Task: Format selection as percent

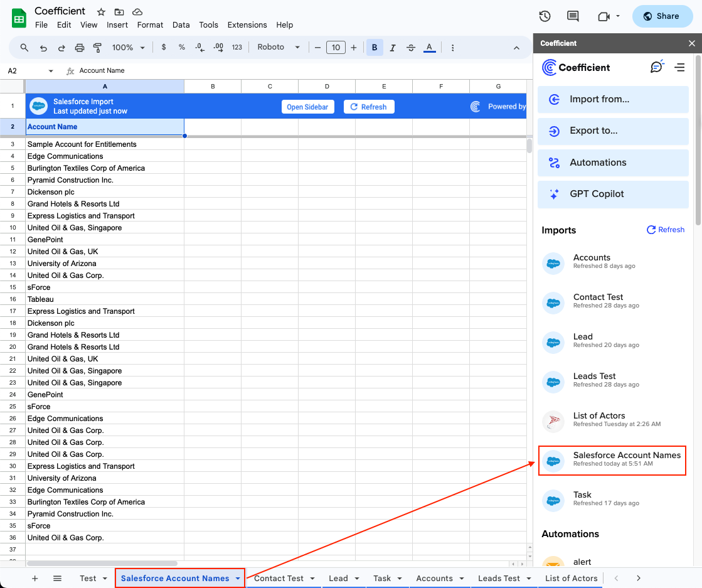Action: [182, 47]
